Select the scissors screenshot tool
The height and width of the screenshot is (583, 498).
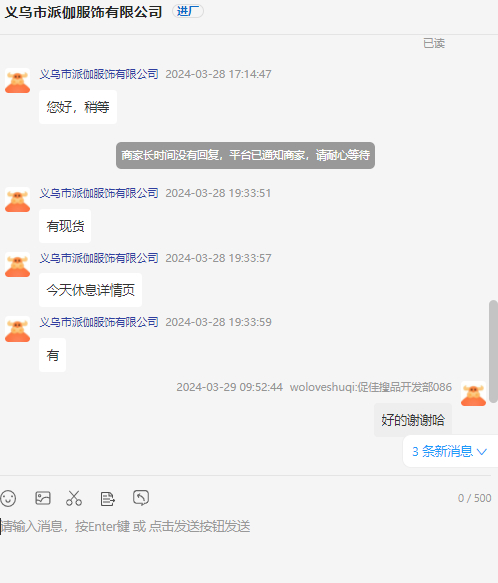click(x=74, y=498)
